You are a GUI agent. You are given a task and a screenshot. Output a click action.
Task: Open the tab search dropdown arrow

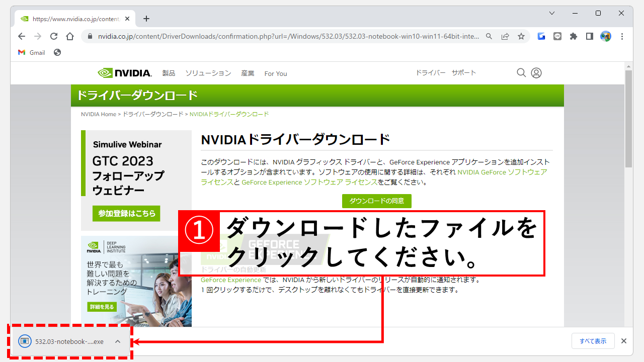pos(552,13)
